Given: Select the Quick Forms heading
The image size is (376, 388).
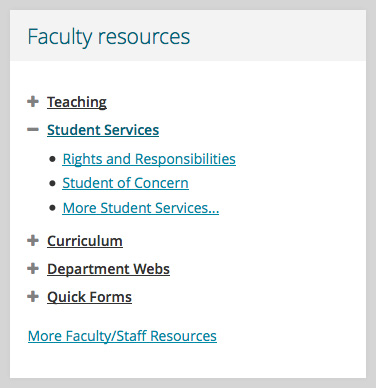Looking at the screenshot, I should [89, 297].
